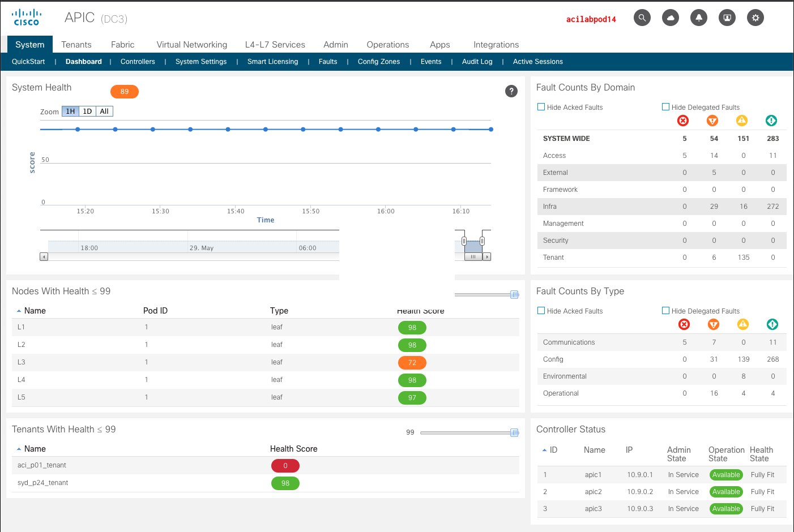This screenshot has height=532, width=794.
Task: Sort Tenants table by Name column arrow
Action: coord(19,449)
